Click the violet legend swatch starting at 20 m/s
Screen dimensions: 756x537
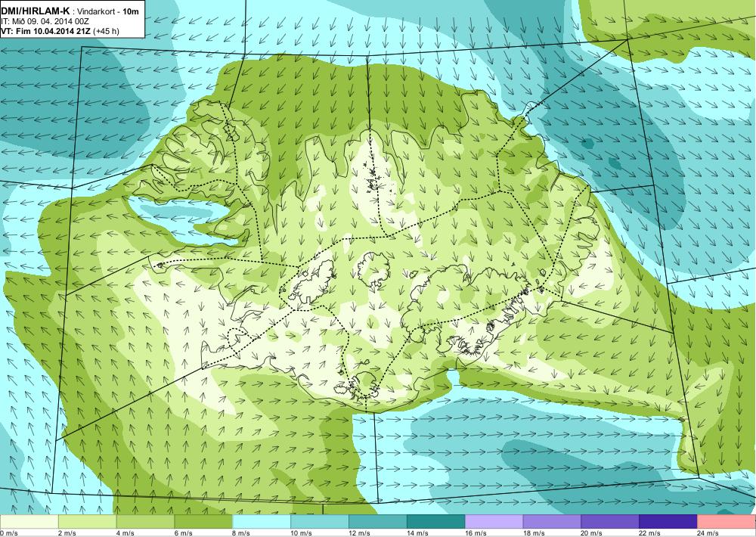click(x=610, y=522)
